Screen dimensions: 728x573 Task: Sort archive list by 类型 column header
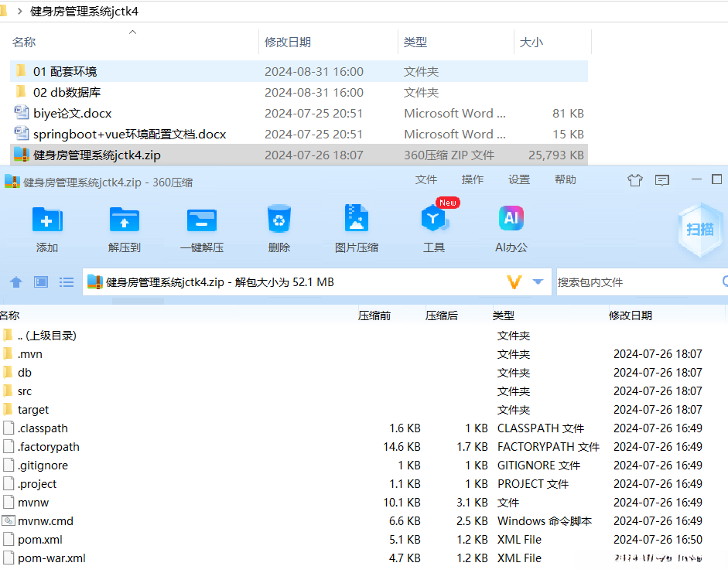click(x=504, y=315)
